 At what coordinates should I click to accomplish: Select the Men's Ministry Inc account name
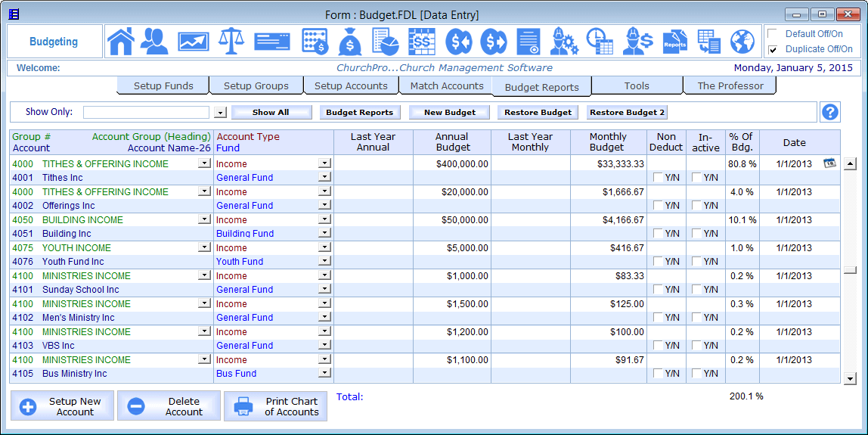click(79, 318)
